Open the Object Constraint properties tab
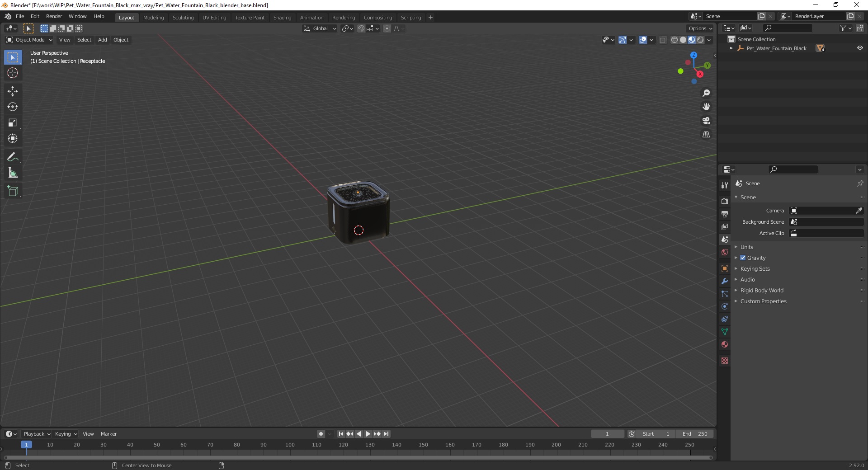 pos(725,319)
